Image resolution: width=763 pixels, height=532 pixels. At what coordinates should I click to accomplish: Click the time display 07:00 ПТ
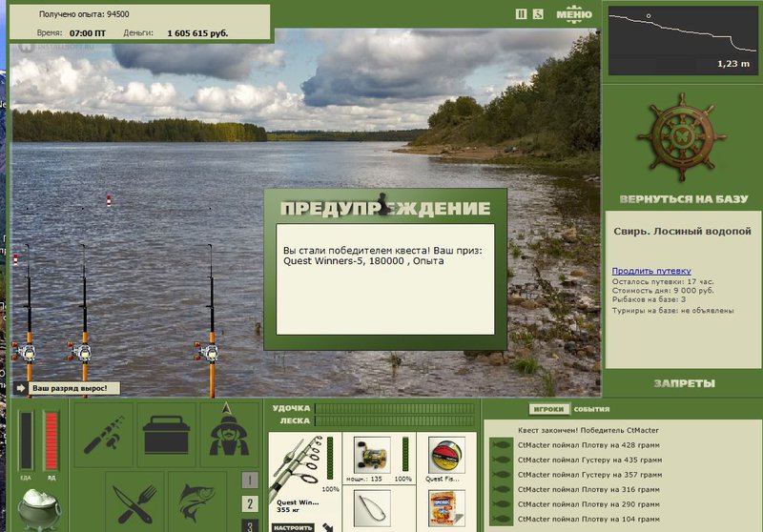pyautogui.click(x=88, y=33)
